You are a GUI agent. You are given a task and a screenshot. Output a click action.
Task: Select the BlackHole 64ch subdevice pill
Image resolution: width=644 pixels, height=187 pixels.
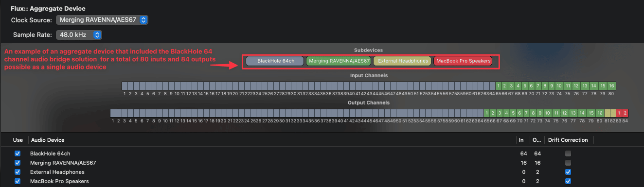tap(275, 61)
